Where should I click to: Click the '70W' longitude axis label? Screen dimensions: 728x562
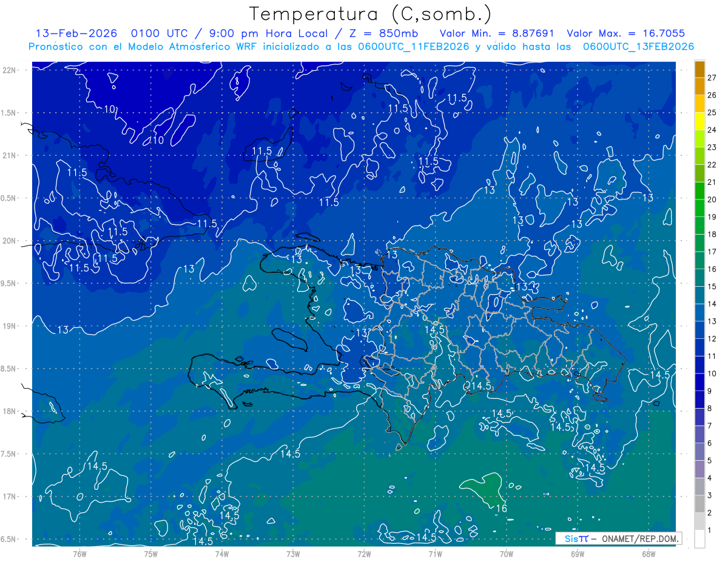(x=506, y=554)
